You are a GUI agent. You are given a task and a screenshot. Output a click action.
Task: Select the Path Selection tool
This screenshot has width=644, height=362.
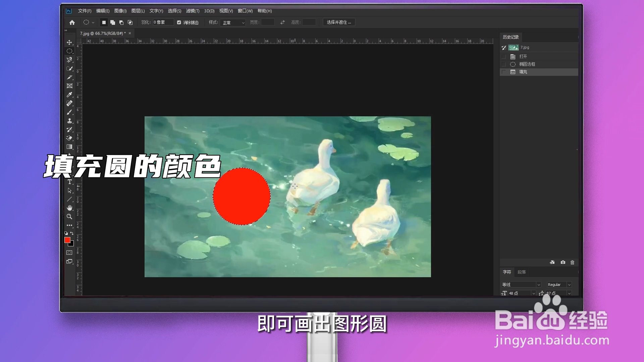[x=69, y=190]
